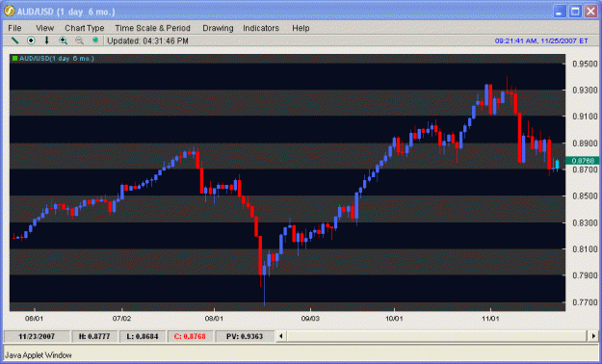
Task: Click the down arrow toolbar icon
Action: [x=47, y=40]
